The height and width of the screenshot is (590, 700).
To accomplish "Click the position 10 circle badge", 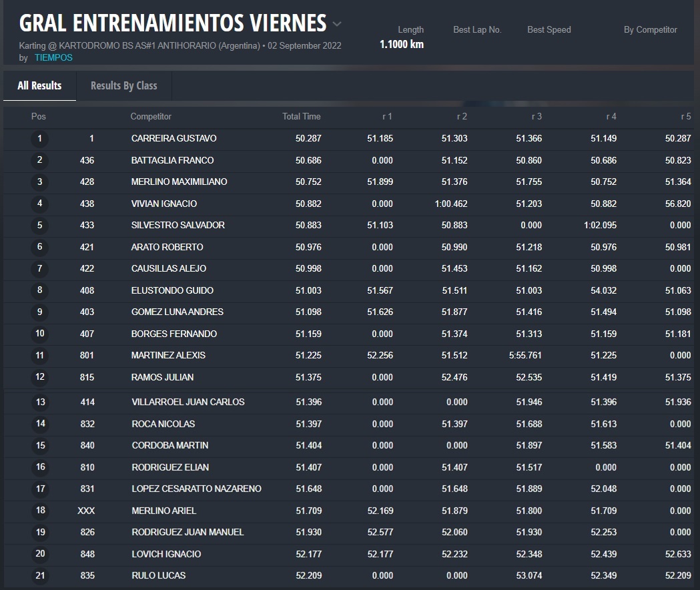I will point(40,334).
